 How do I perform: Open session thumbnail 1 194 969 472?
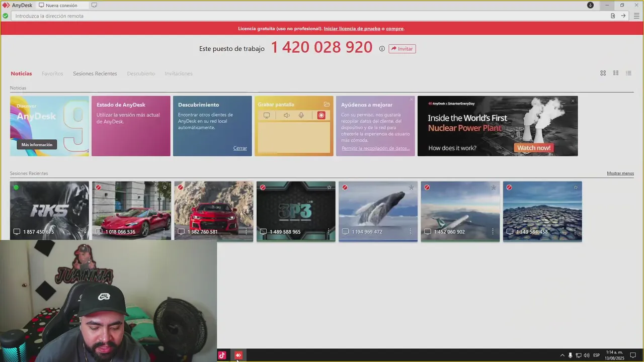pyautogui.click(x=378, y=211)
